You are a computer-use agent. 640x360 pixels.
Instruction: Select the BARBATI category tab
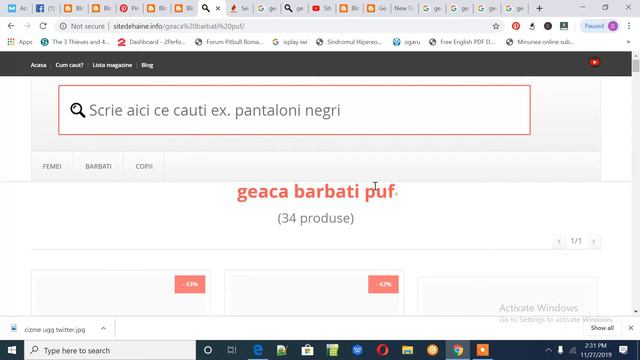[x=98, y=166]
